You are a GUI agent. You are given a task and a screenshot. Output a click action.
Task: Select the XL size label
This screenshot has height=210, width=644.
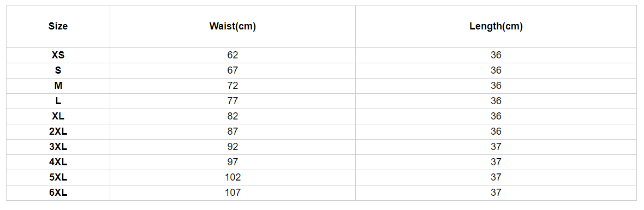[58, 117]
